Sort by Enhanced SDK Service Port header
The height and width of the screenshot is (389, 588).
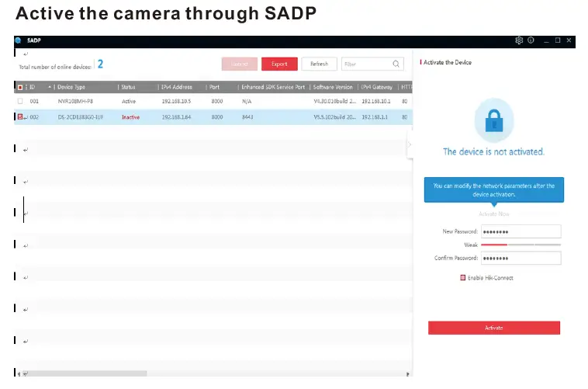click(273, 87)
